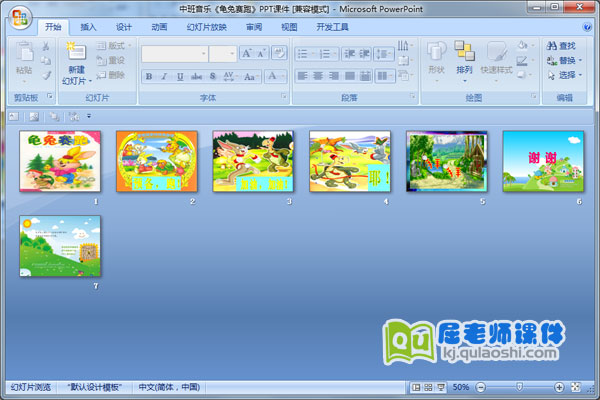Click the PowerPoint help icon
This screenshot has height=400, width=600.
(x=587, y=27)
